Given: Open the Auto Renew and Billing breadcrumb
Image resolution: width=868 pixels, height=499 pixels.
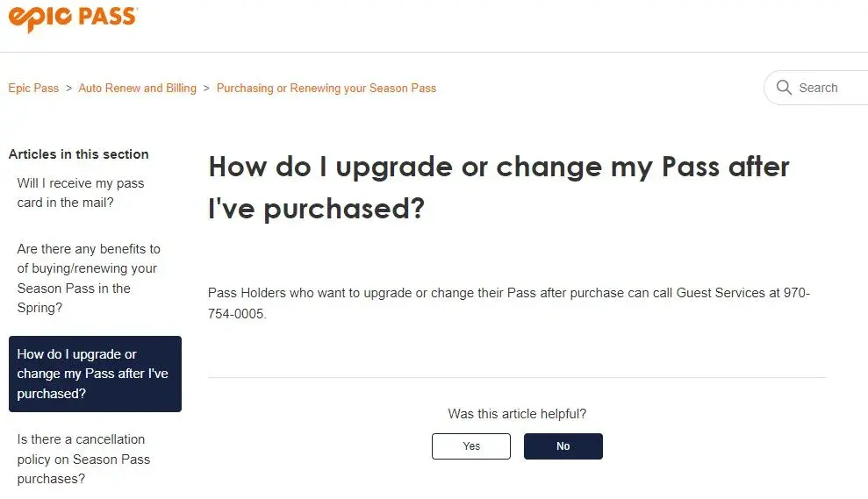Looking at the screenshot, I should click(x=137, y=89).
